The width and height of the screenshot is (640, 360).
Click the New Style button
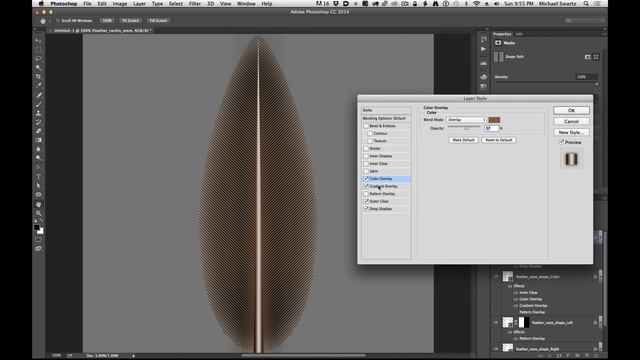point(571,132)
